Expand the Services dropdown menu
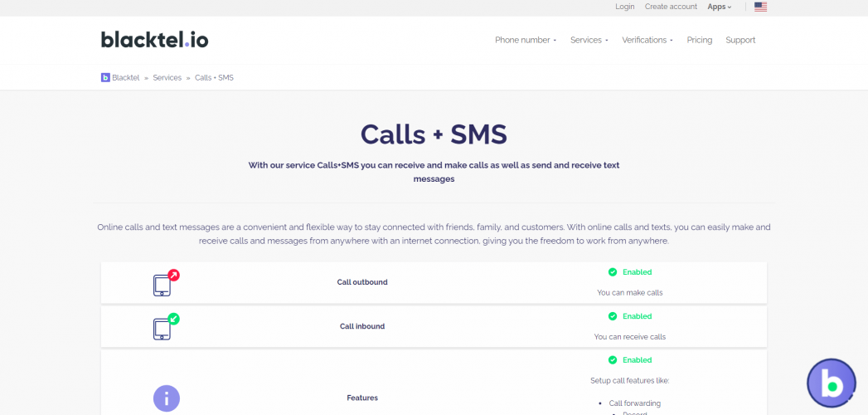 point(589,40)
